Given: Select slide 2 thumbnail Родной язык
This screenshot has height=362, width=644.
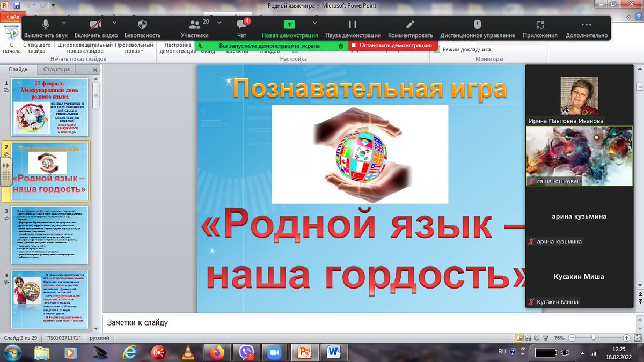Looking at the screenshot, I should click(x=49, y=171).
